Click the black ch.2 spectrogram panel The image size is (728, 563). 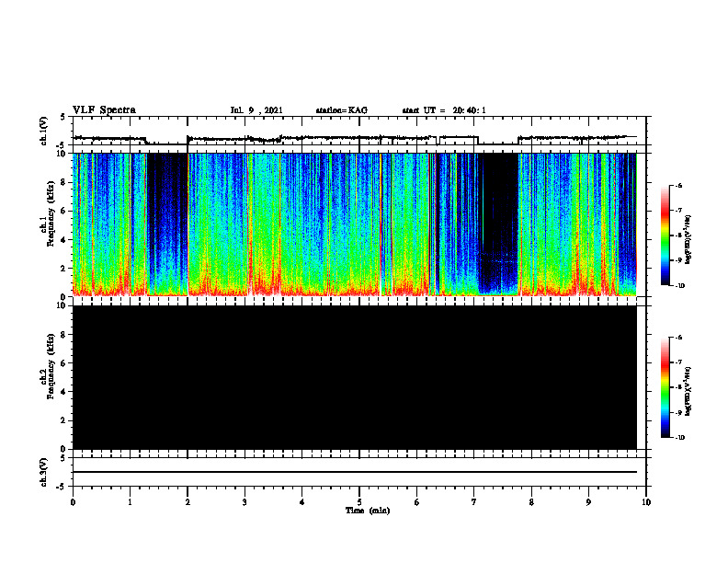tap(355, 377)
